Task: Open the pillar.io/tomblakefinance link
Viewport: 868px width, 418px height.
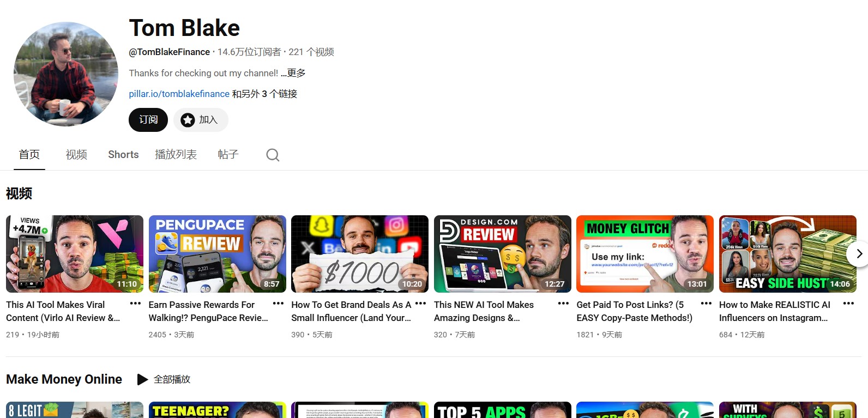Action: [x=179, y=94]
